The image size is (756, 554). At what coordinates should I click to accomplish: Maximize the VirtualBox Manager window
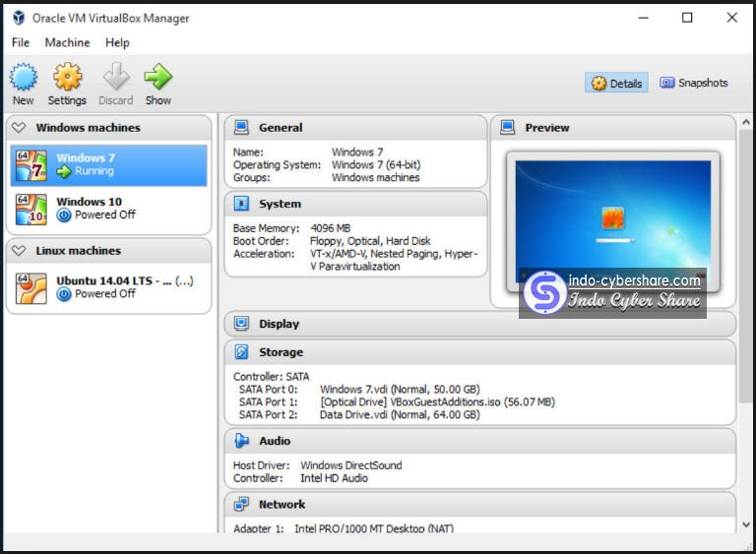click(687, 18)
